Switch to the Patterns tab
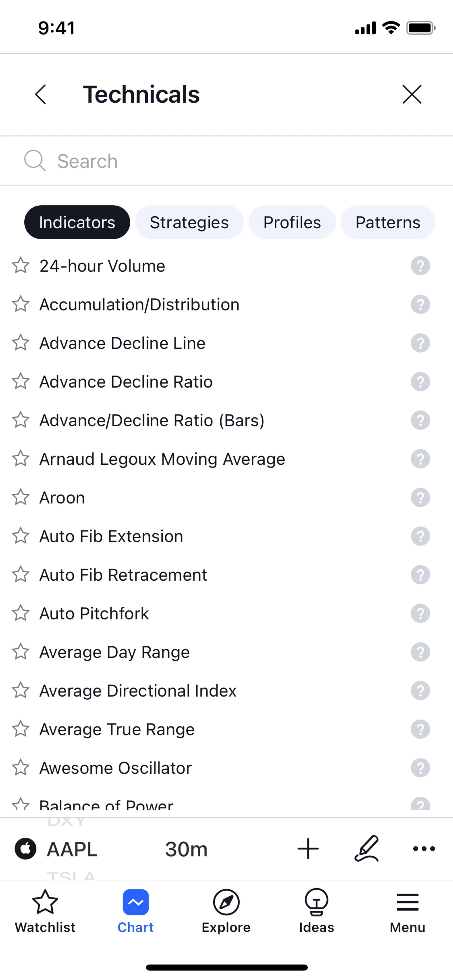This screenshot has height=980, width=453. coord(387,223)
